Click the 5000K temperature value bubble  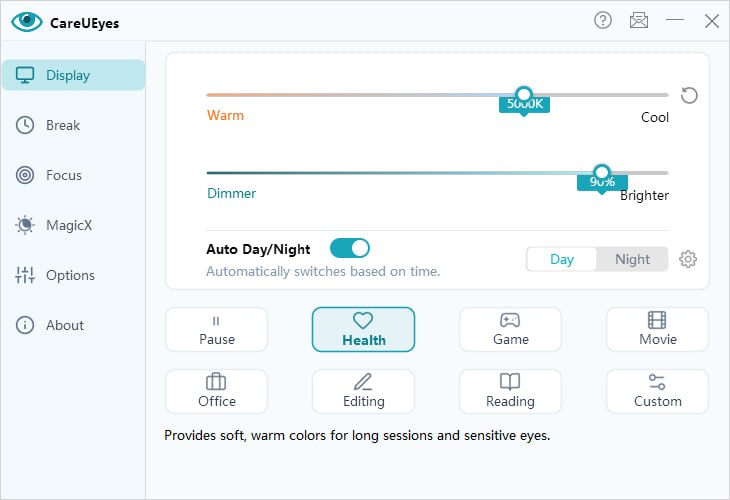[524, 104]
